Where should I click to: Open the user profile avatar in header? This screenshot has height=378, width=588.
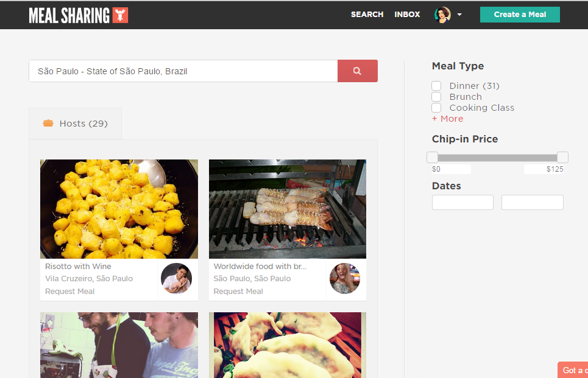[x=442, y=15]
